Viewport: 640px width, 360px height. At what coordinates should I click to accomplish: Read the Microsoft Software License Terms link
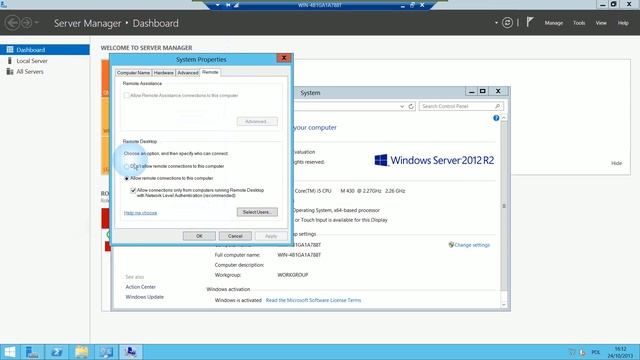[313, 300]
